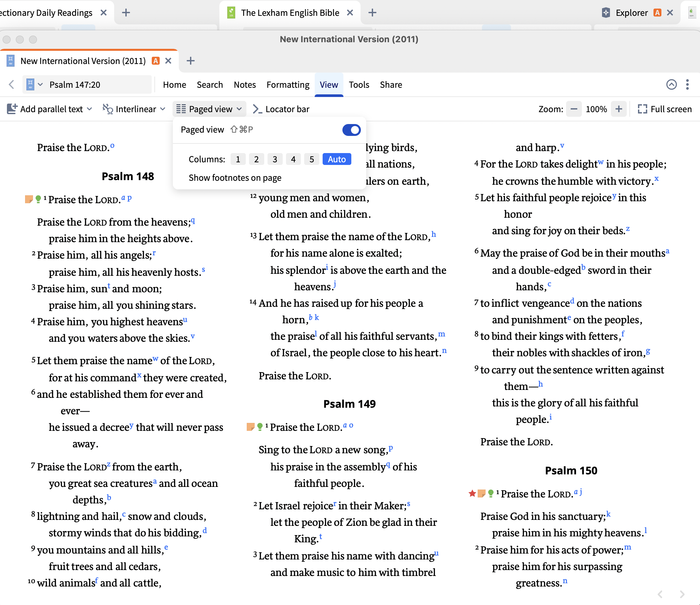This screenshot has height=605, width=700.
Task: Click the Explorer shield icon
Action: point(606,13)
